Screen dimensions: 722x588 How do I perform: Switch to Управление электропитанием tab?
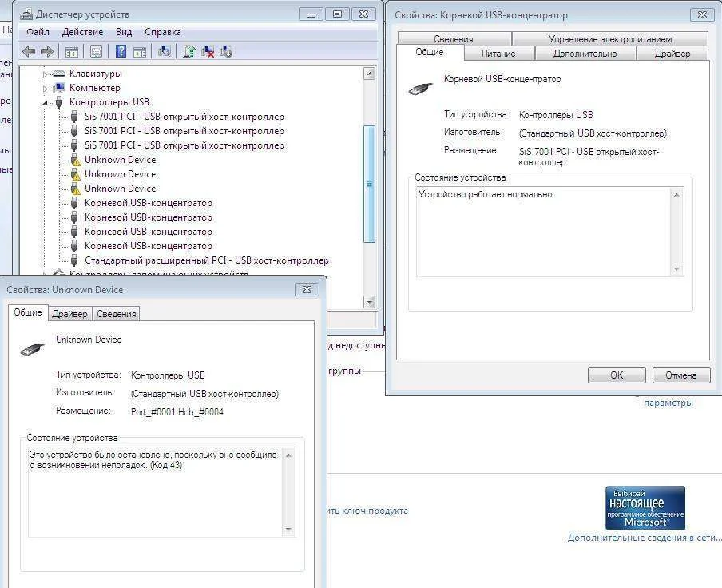tap(609, 38)
